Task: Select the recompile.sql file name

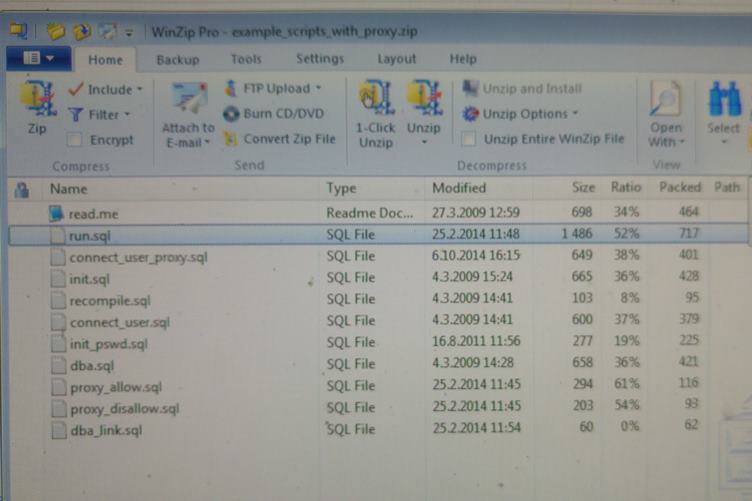Action: (110, 301)
